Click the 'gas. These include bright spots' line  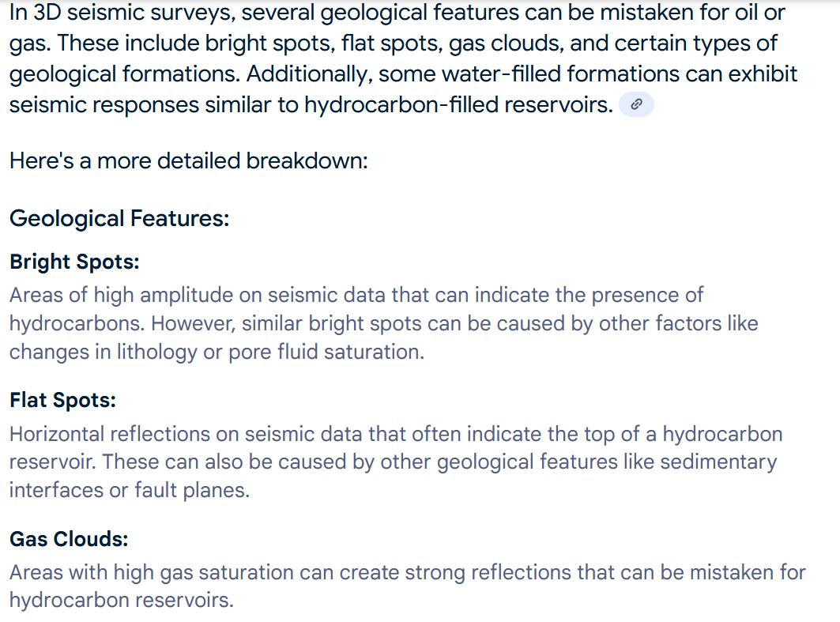394,43
